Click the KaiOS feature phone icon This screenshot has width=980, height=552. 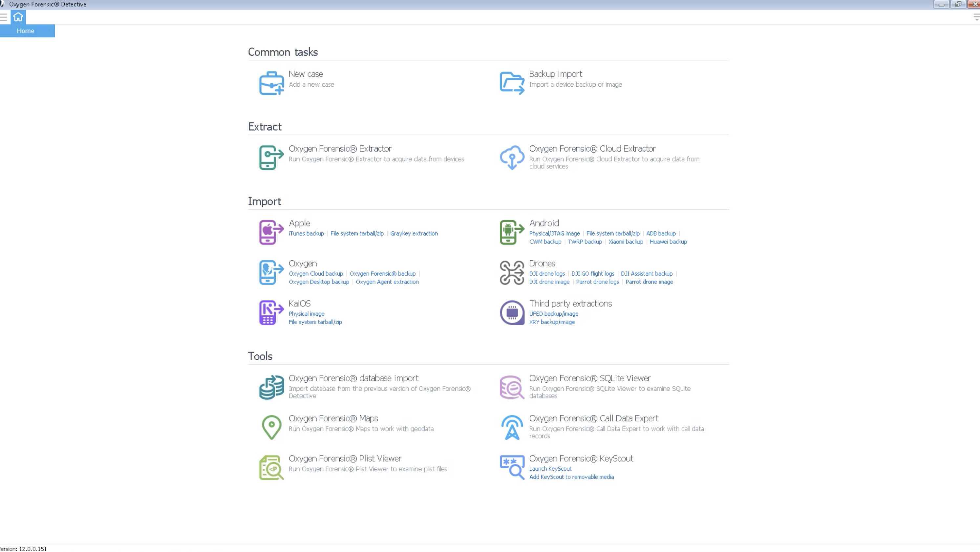click(271, 312)
